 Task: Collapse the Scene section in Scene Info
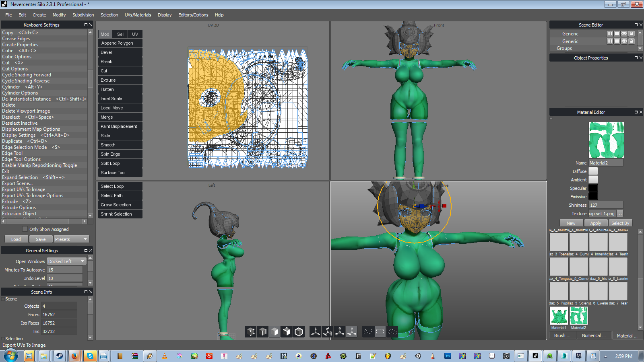[x=3, y=299]
